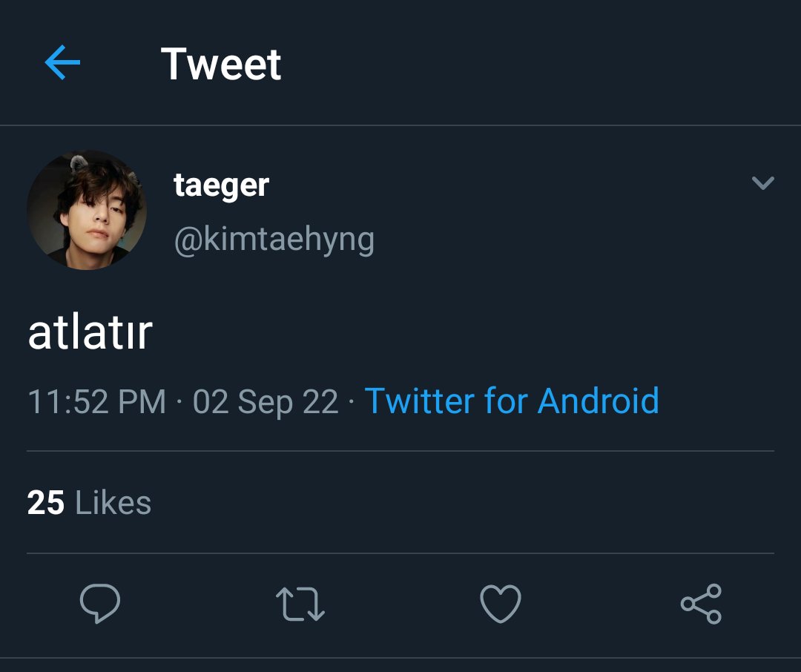View the 25 Likes list
Viewport: 801px width, 672px height.
coord(89,503)
